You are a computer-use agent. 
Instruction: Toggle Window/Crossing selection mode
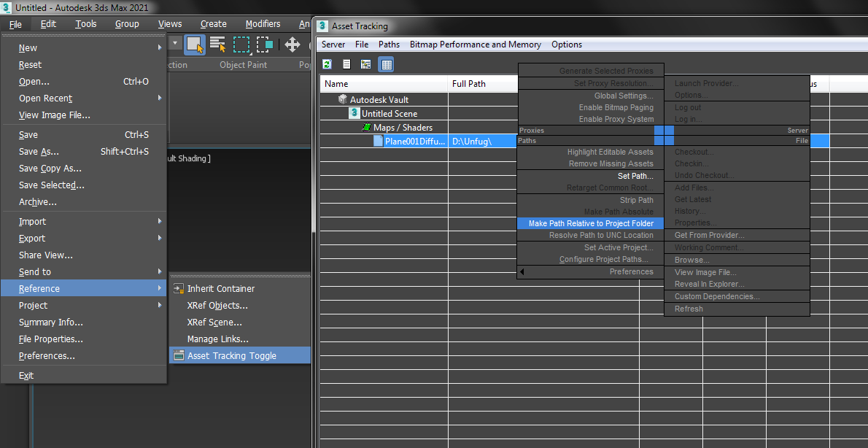pyautogui.click(x=265, y=45)
